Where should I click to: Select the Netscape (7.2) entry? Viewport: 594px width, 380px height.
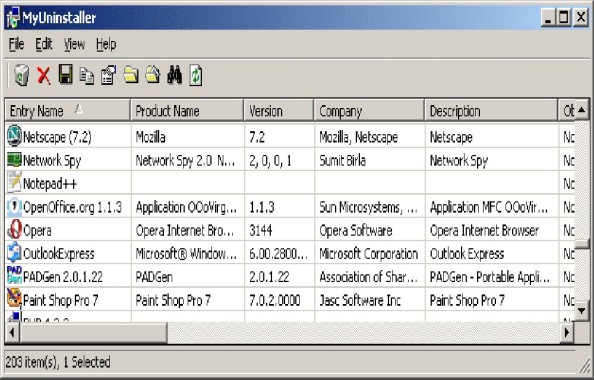(x=57, y=137)
